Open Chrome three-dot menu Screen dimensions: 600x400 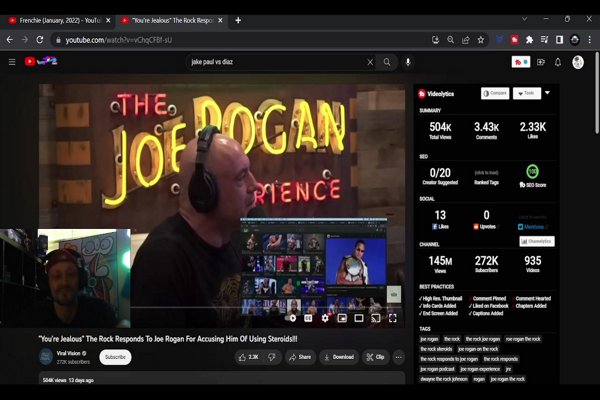coord(590,40)
